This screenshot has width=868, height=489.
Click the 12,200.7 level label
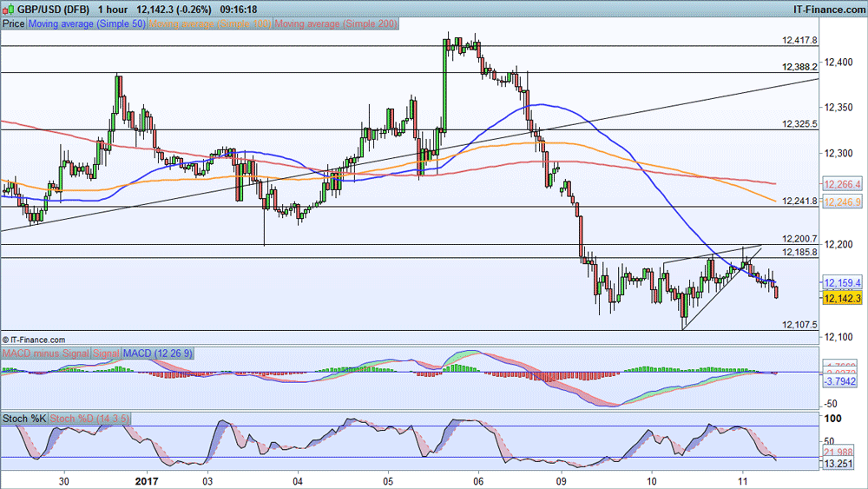tap(799, 239)
